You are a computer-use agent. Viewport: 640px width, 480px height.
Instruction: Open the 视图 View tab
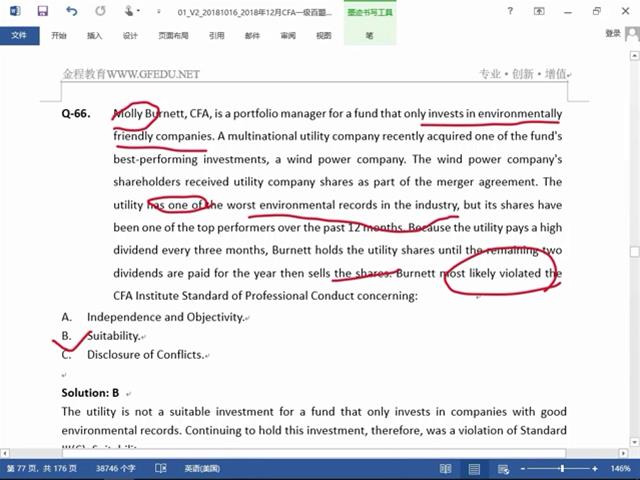coord(323,36)
